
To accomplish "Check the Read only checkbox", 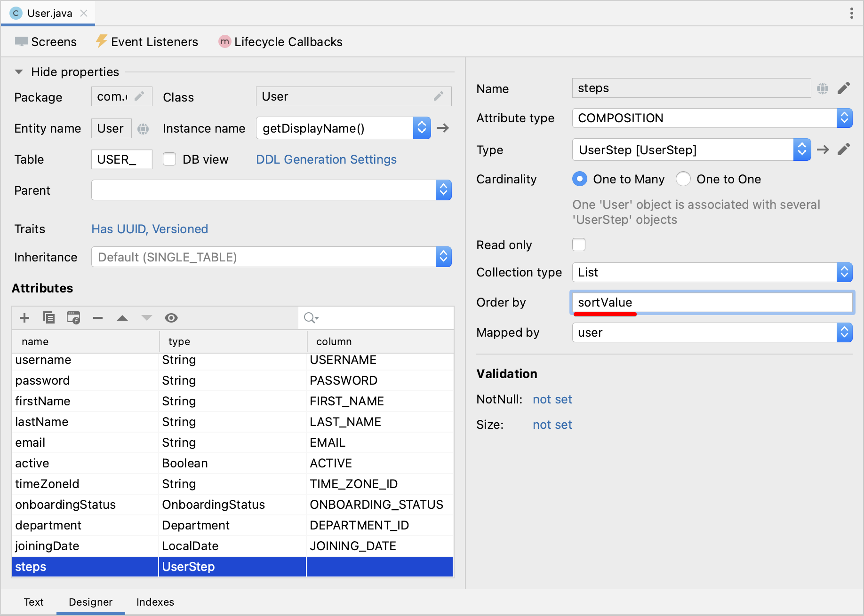I will coord(579,245).
